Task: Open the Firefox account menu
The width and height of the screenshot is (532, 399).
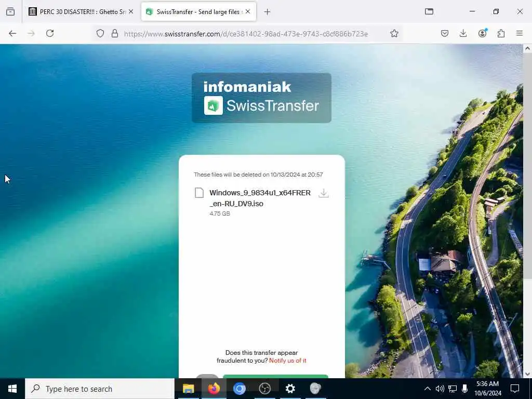Action: [483, 33]
